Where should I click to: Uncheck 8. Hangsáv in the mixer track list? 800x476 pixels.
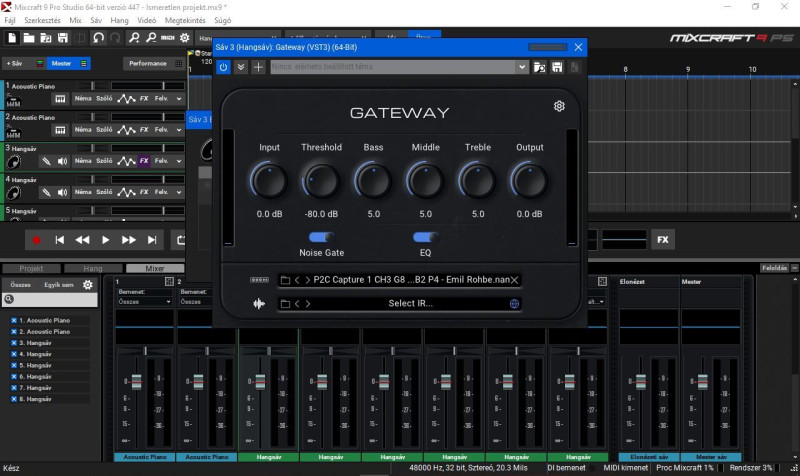click(14, 399)
